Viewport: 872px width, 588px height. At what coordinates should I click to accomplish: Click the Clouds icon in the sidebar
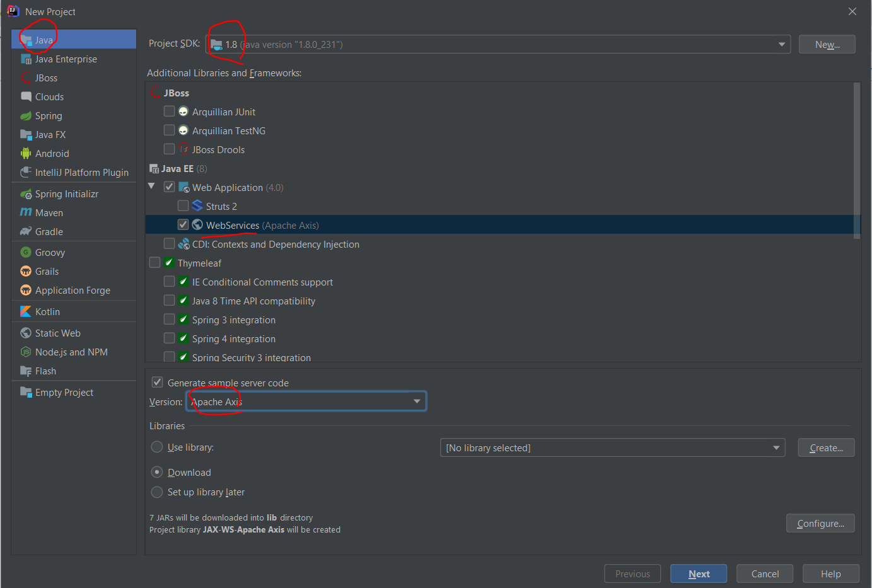click(x=26, y=97)
